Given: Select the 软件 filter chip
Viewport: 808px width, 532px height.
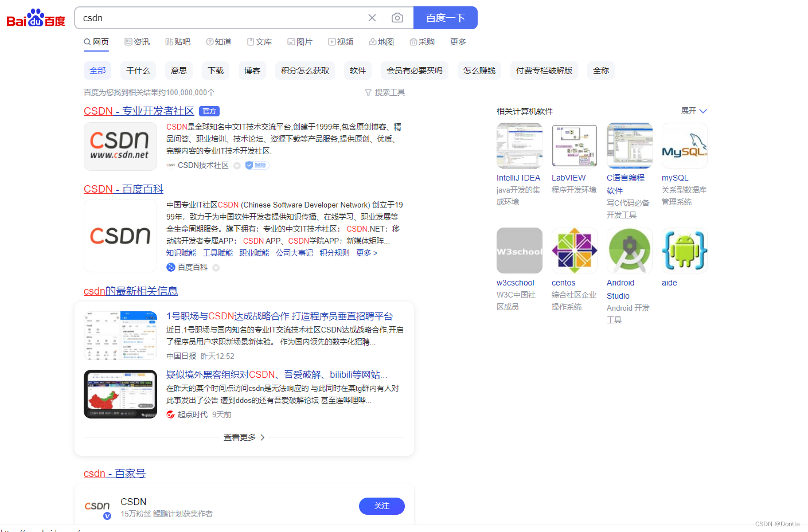Looking at the screenshot, I should tap(358, 71).
